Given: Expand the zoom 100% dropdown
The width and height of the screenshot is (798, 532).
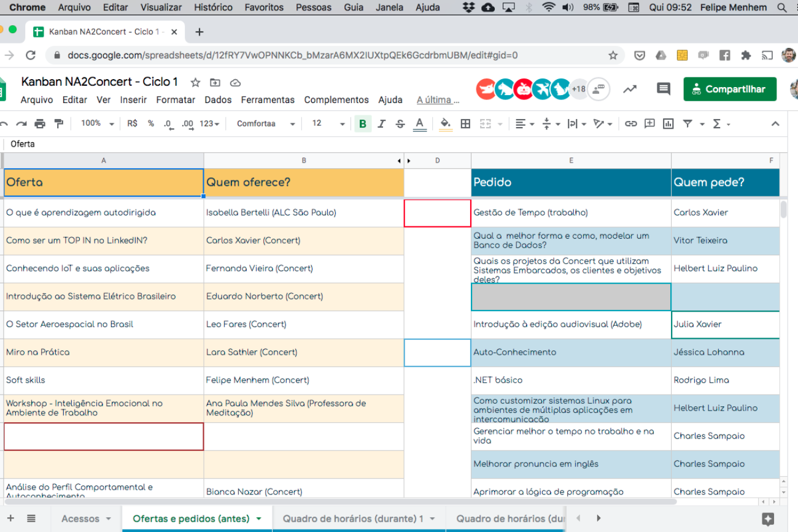Looking at the screenshot, I should 98,124.
